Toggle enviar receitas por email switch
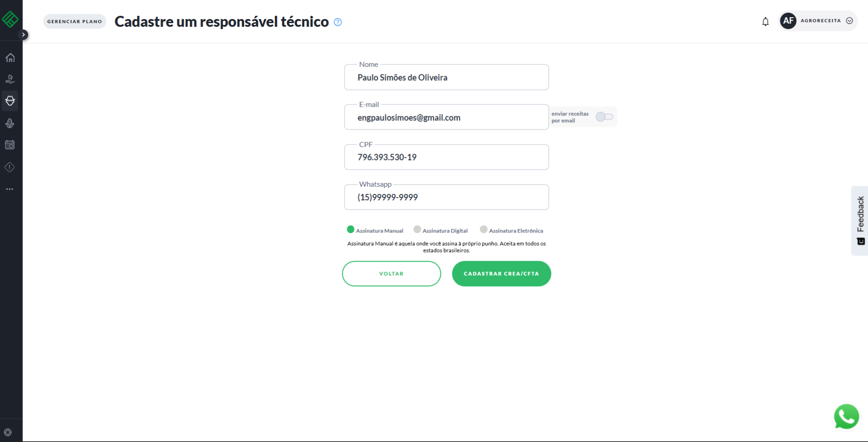868x442 pixels. pos(604,117)
